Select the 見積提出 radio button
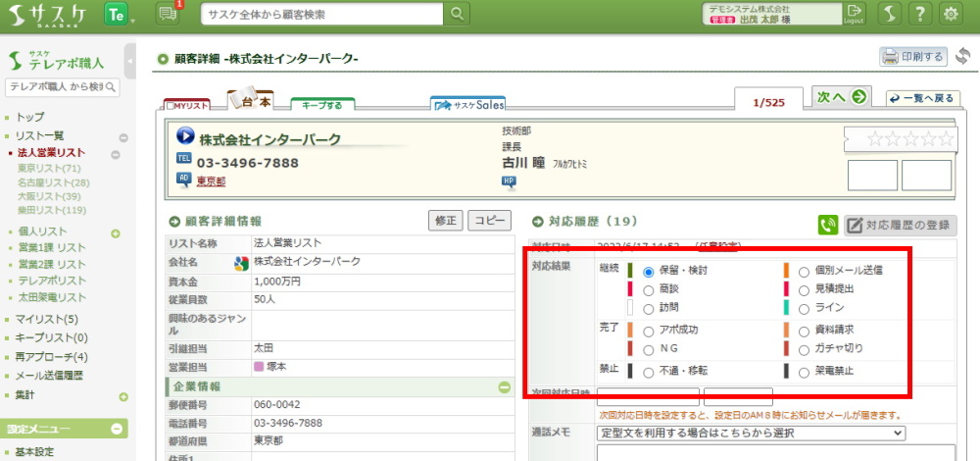Image resolution: width=980 pixels, height=461 pixels. pos(804,290)
